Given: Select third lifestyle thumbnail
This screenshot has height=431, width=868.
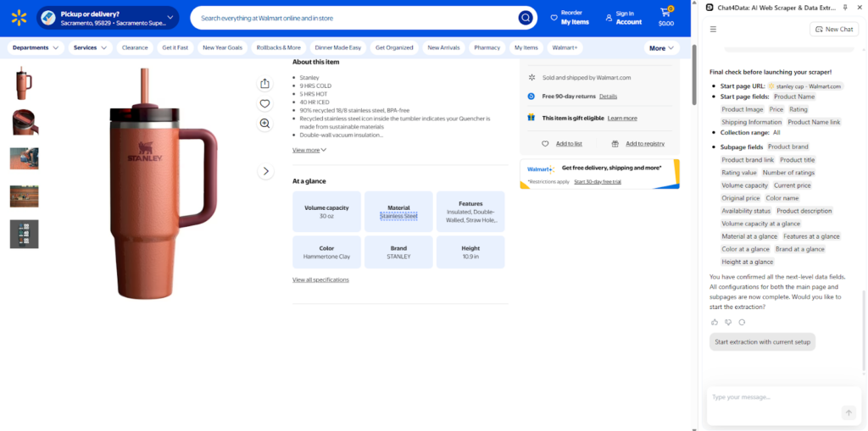Looking at the screenshot, I should pyautogui.click(x=24, y=159).
